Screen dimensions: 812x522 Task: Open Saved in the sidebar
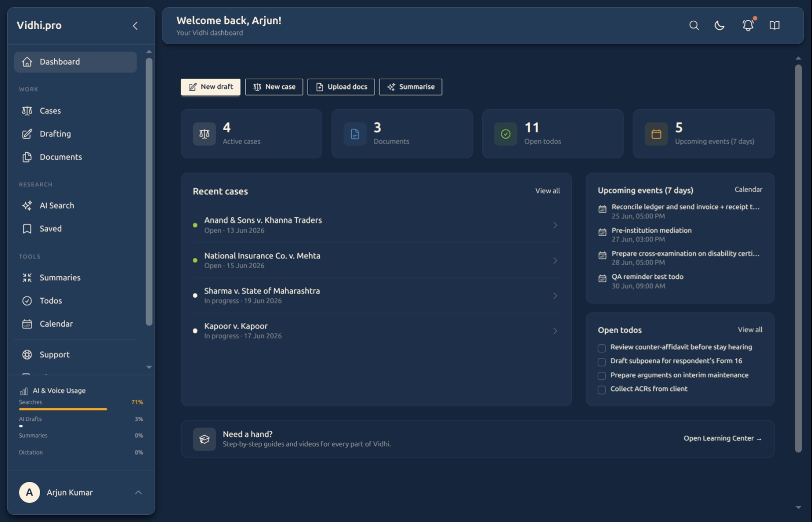point(76,229)
